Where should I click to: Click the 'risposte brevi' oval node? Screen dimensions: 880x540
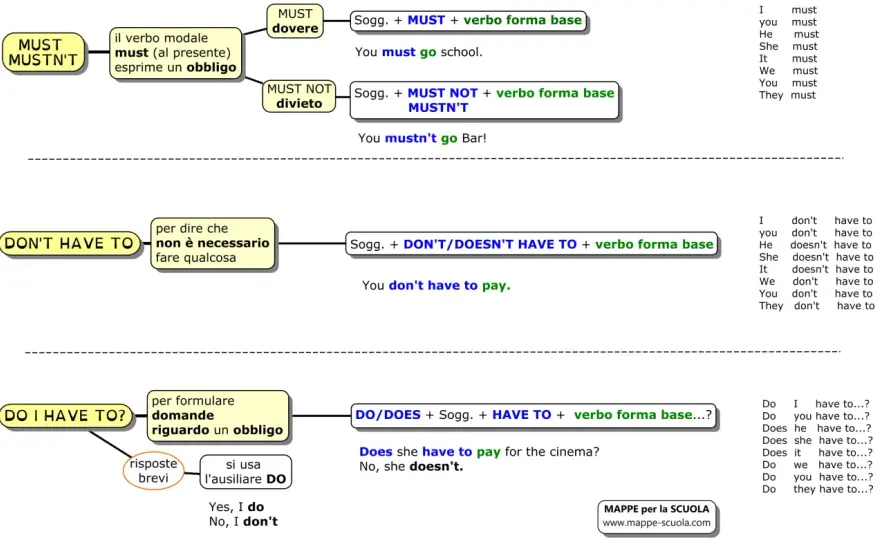pos(153,471)
